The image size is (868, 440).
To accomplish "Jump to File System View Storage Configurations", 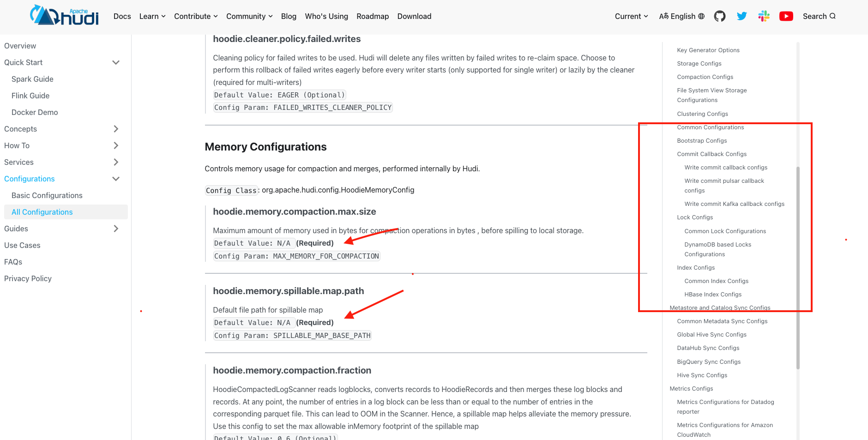I will pos(712,95).
